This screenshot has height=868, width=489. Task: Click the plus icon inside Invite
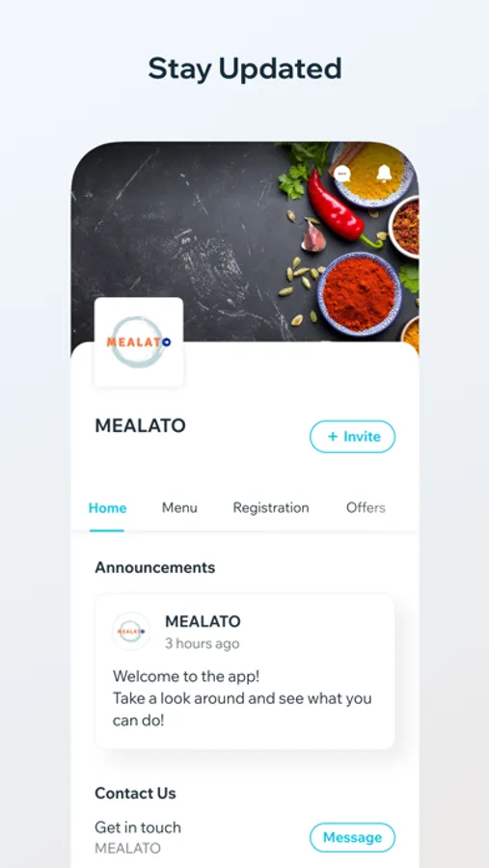coord(333,436)
